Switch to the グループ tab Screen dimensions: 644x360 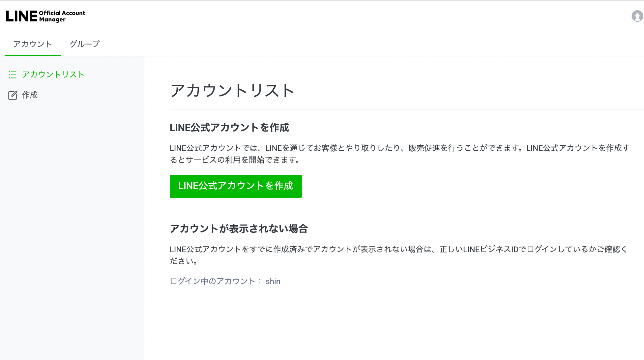click(x=84, y=44)
